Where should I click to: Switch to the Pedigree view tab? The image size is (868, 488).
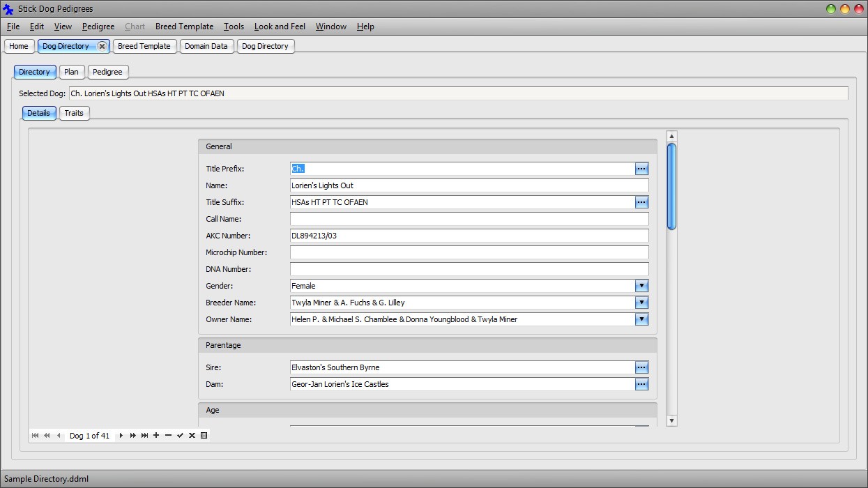[x=107, y=71]
